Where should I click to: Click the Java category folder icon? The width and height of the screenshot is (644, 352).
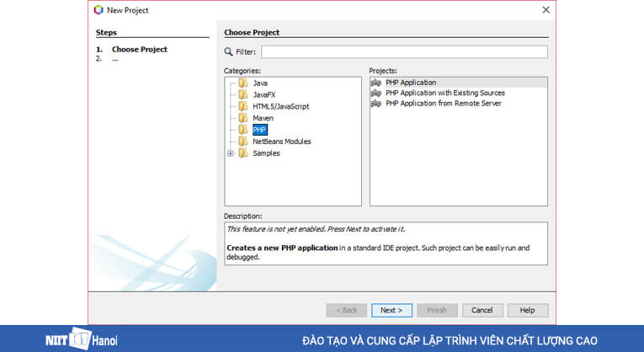click(x=243, y=83)
